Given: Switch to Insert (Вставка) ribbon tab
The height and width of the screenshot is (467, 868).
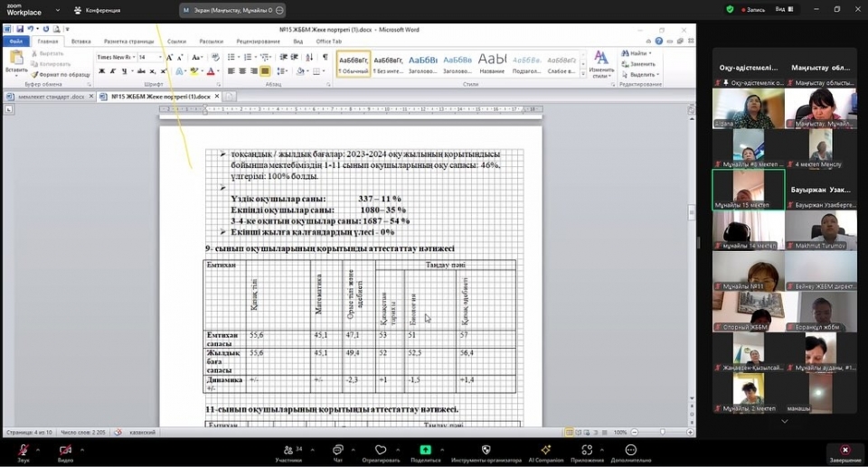Looking at the screenshot, I should 80,42.
